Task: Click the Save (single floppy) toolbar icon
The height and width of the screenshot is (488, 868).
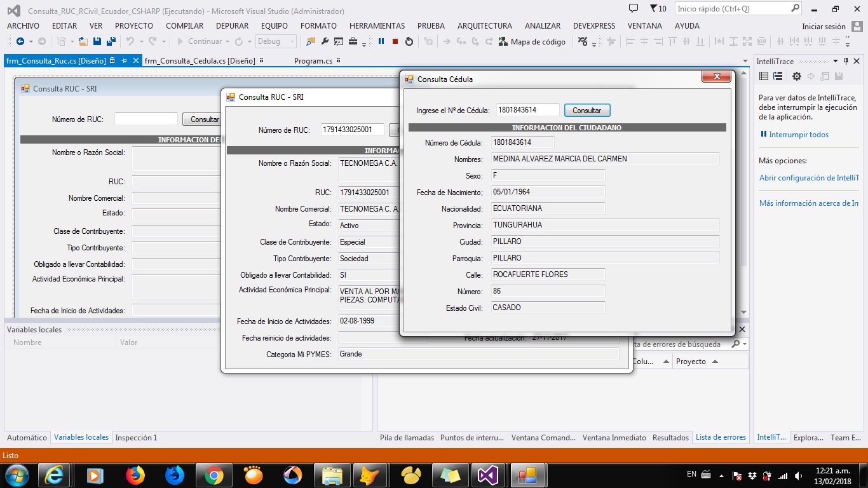Action: [97, 41]
